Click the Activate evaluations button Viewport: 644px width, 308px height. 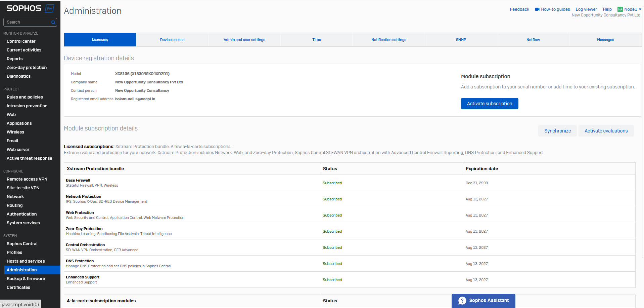tap(606, 131)
